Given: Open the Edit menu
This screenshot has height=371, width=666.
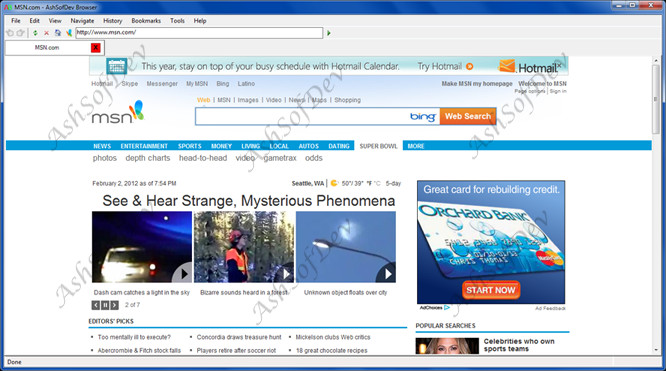Looking at the screenshot, I should [x=34, y=20].
